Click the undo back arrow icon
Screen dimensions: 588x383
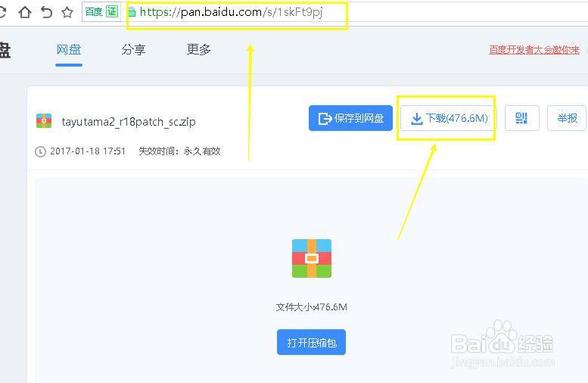[46, 12]
